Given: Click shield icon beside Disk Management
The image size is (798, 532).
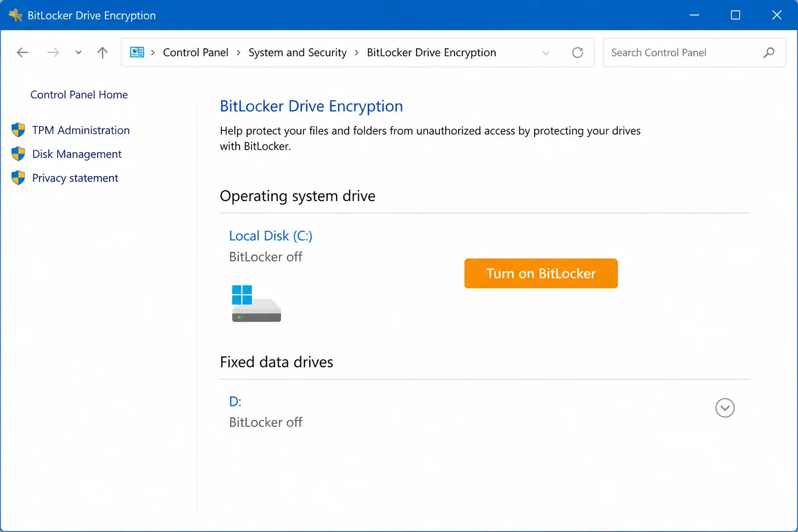Looking at the screenshot, I should click(18, 154).
